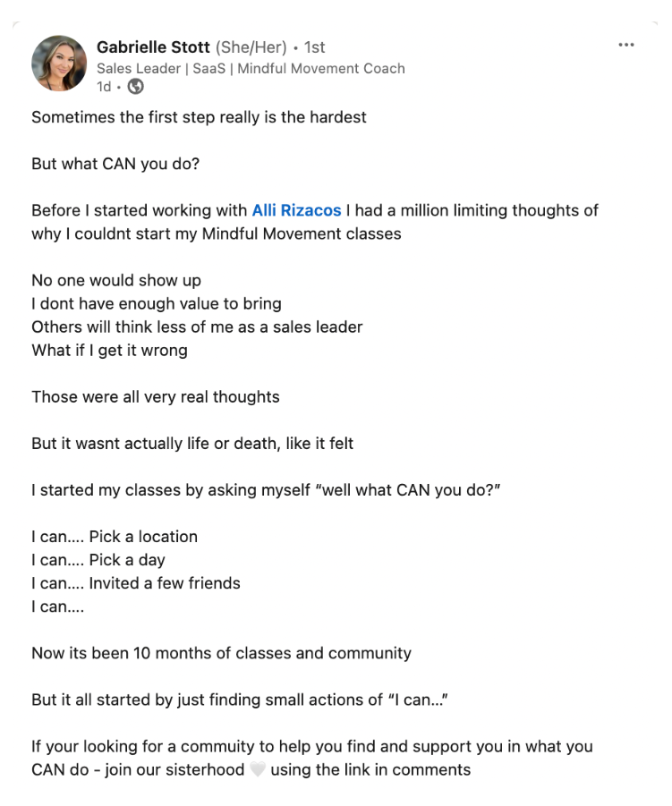Image resolution: width=672 pixels, height=806 pixels.
Task: Click the Others will think less of me line
Action: (x=197, y=327)
